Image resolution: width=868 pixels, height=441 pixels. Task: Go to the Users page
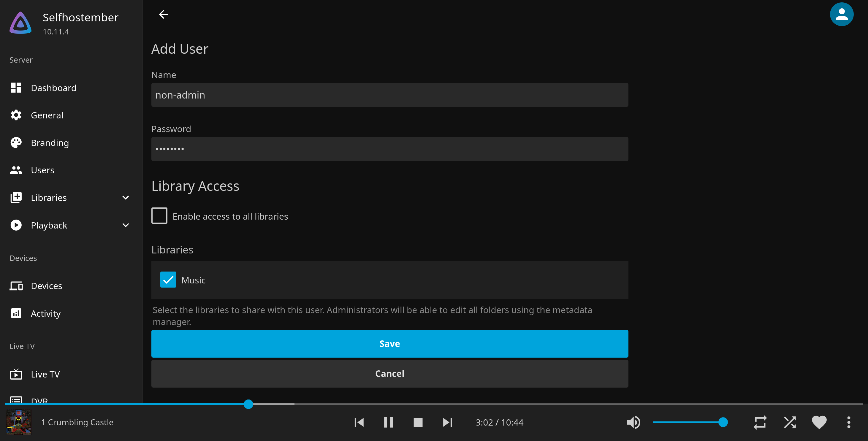42,170
